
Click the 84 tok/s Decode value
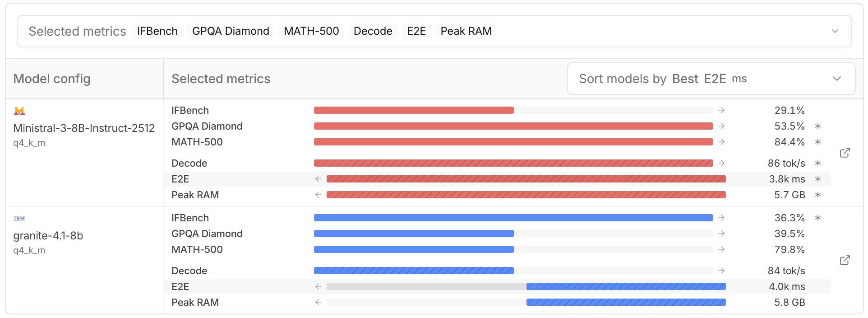point(786,271)
